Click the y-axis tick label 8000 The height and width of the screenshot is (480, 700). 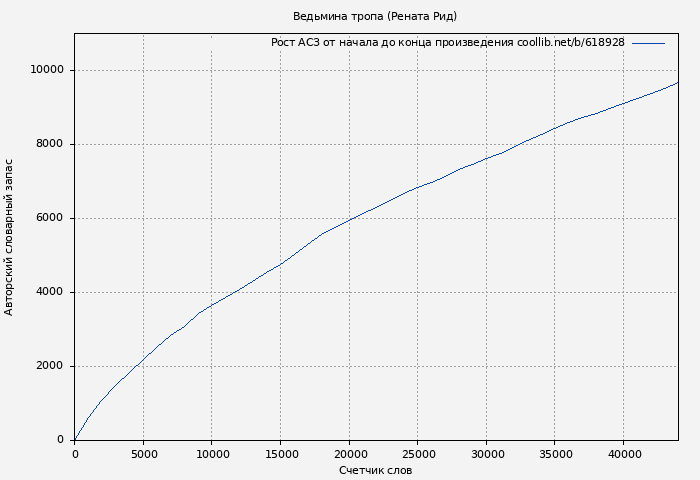point(50,144)
